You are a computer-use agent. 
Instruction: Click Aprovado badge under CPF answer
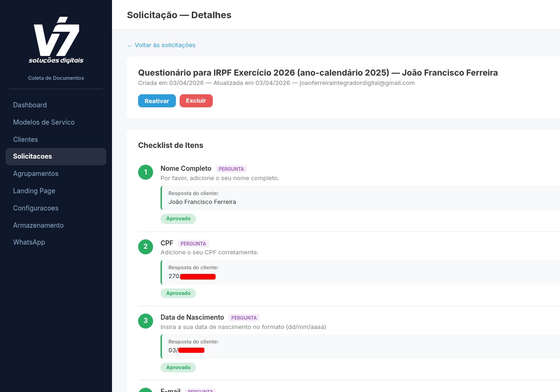(x=178, y=293)
